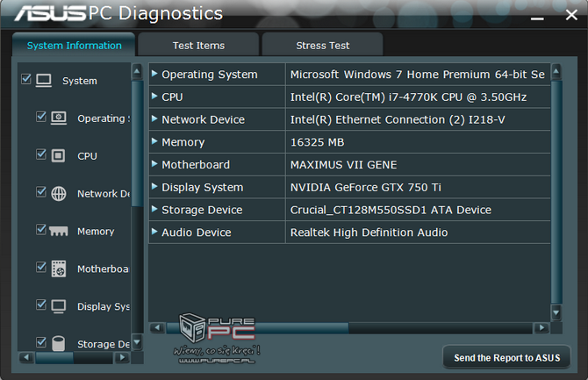Switch to the Test Items tab

click(198, 45)
